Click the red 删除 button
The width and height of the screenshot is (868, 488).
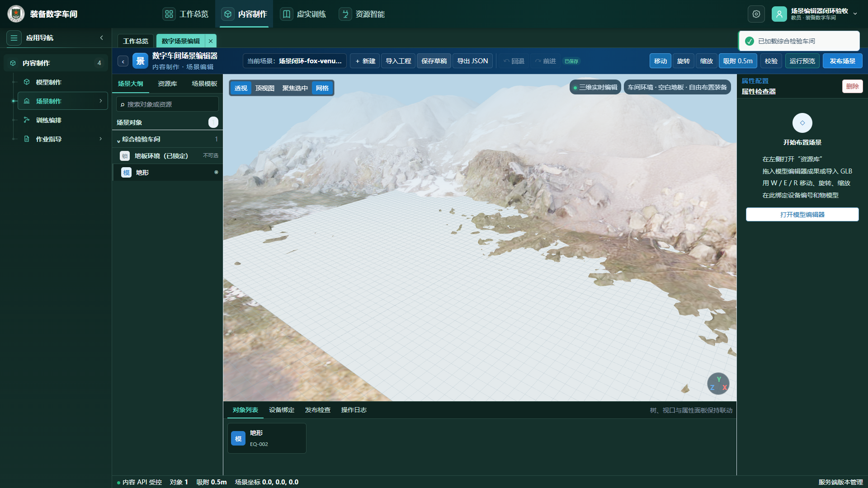click(x=853, y=86)
